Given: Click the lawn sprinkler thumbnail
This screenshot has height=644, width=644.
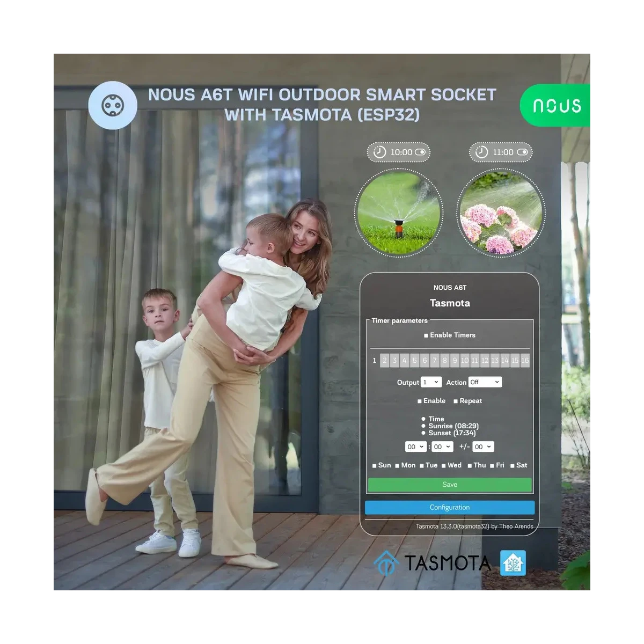Looking at the screenshot, I should pos(399,213).
